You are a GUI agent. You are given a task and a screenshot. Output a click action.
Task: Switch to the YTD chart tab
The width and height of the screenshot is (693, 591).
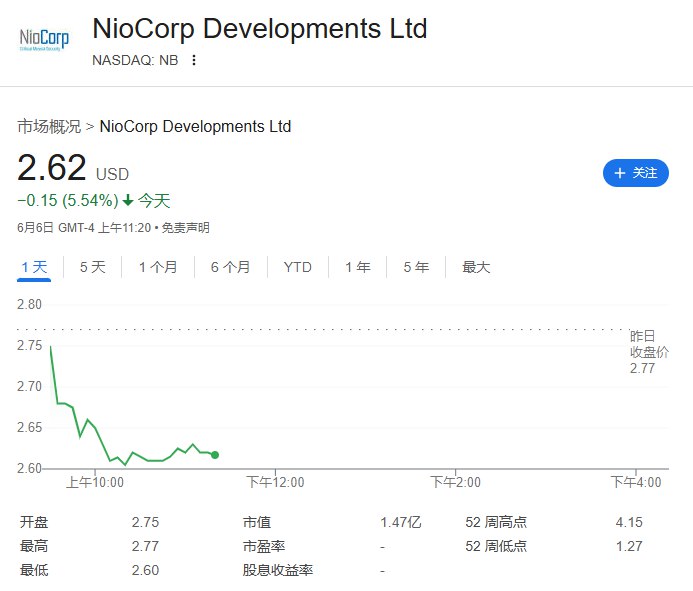(297, 267)
